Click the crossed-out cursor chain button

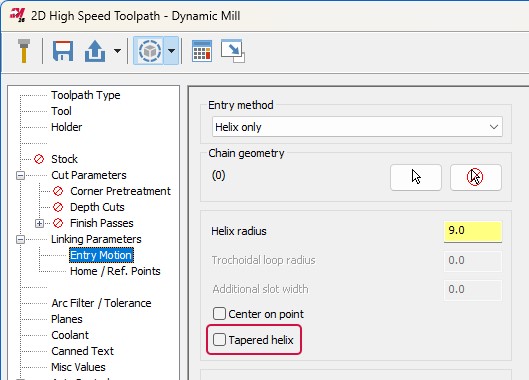click(x=476, y=177)
